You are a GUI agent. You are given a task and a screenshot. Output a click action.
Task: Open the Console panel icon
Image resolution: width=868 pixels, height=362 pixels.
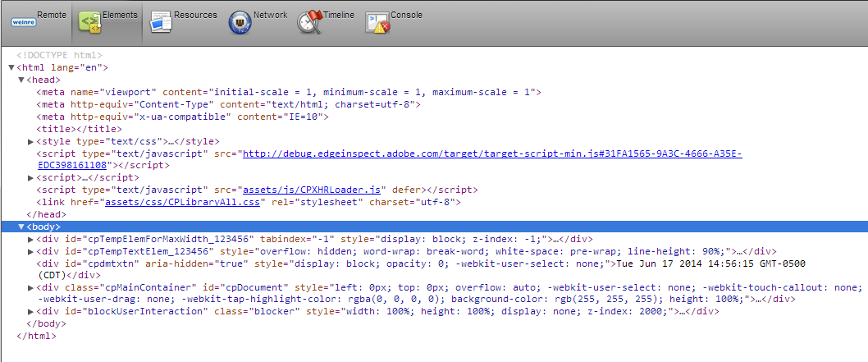point(377,23)
